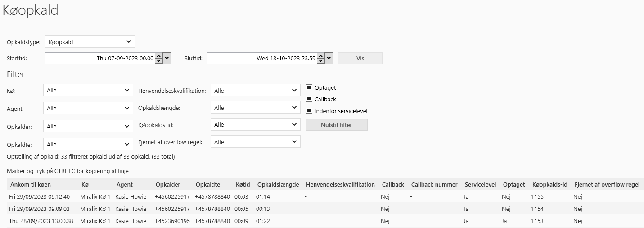Expand the Henvendelseskvalifikation dropdown
The image size is (644, 228).
coord(255,91)
